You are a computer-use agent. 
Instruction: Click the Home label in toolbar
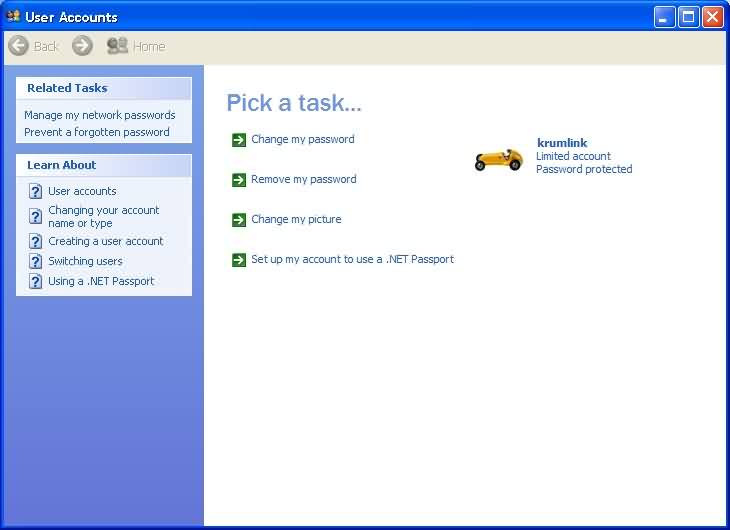coord(149,47)
